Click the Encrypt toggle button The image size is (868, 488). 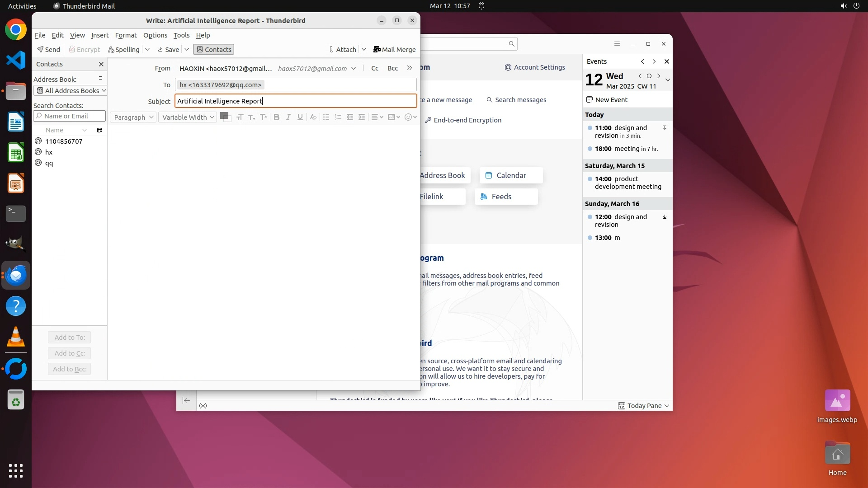pyautogui.click(x=84, y=50)
